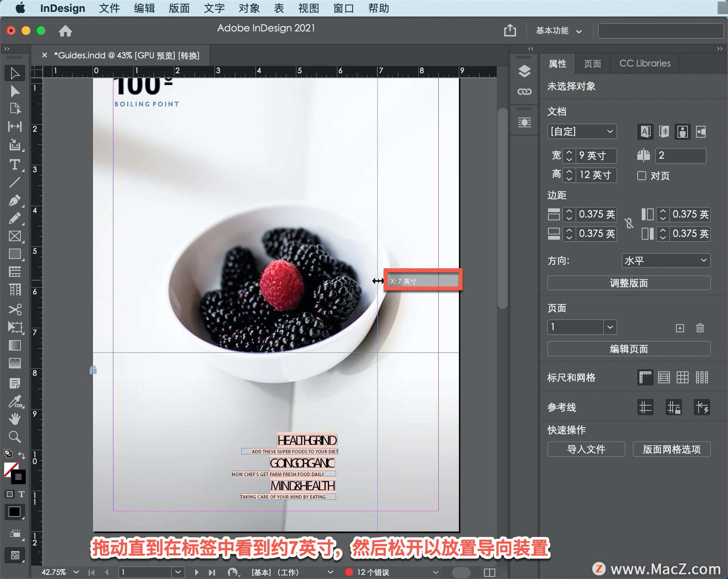Select the Hand tool
This screenshot has height=579, width=728.
(15, 419)
